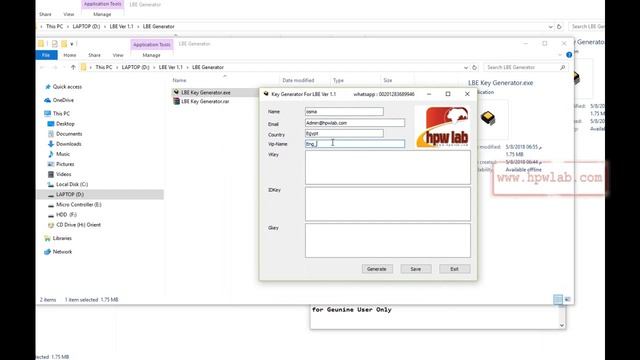
Task: Click the hpw lab logo image
Action: pos(442,127)
